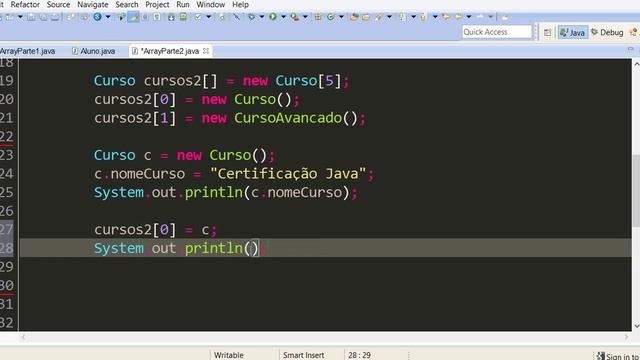
Task: Expand the New Java Class dropdown arrow
Action: coord(341,17)
